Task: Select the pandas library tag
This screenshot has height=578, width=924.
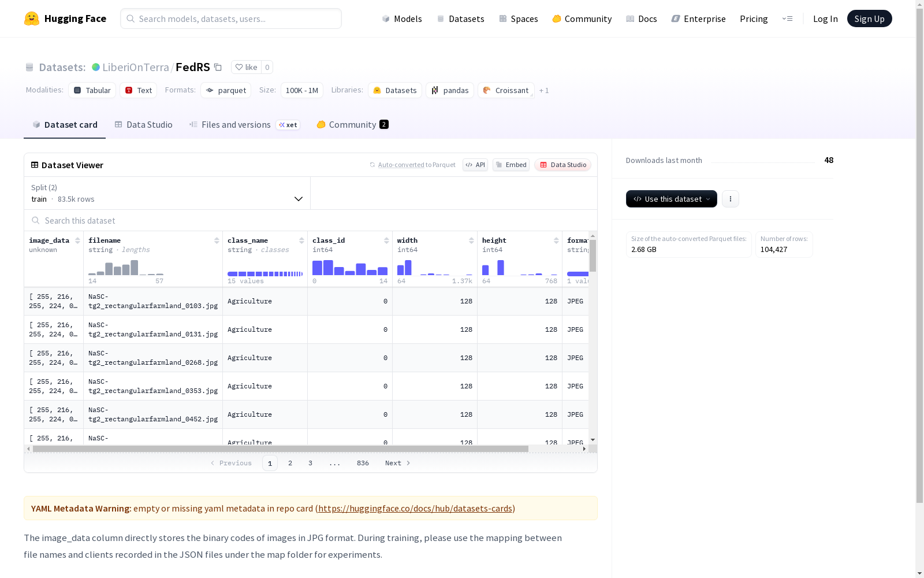Action: [x=450, y=90]
